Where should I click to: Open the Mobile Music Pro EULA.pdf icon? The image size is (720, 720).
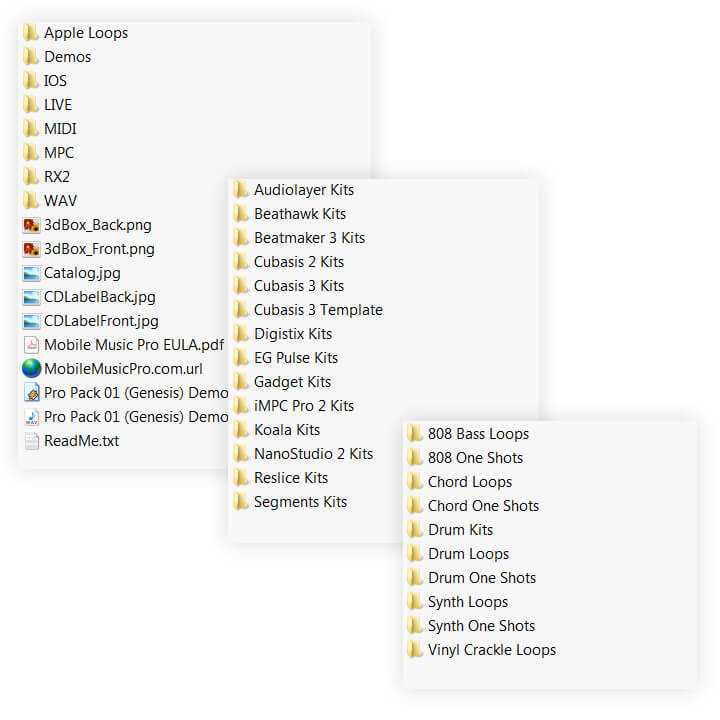click(x=31, y=345)
